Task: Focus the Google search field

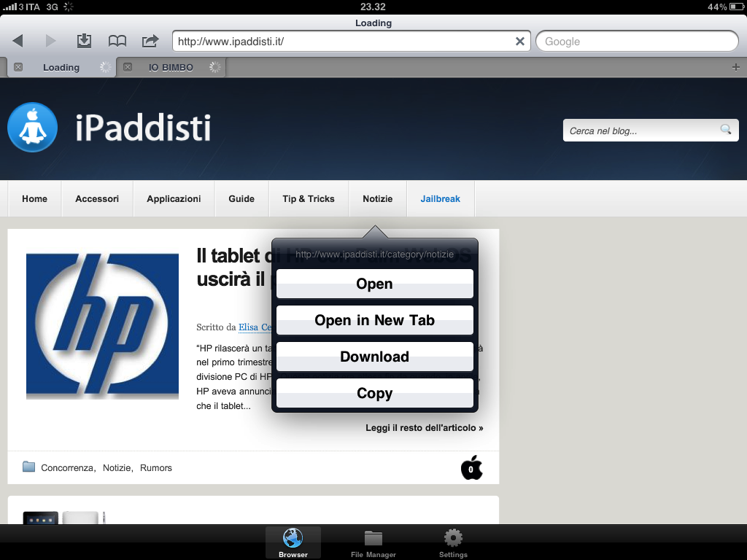Action: 637,42
